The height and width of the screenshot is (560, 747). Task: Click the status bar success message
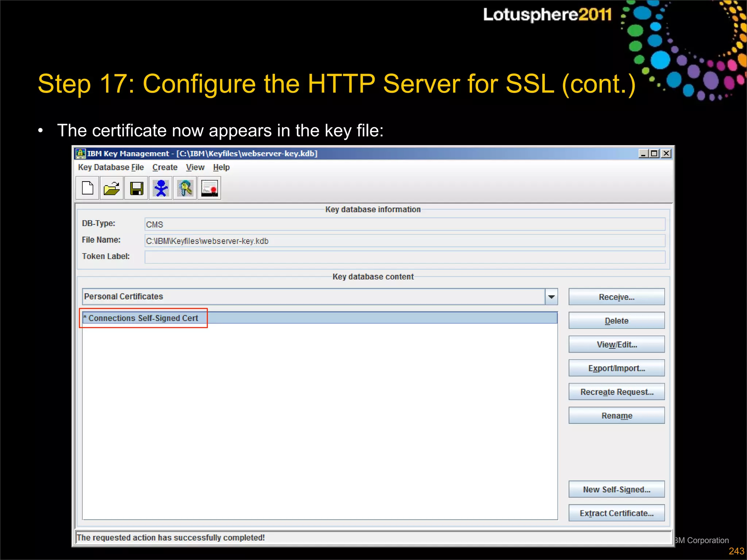(x=171, y=537)
